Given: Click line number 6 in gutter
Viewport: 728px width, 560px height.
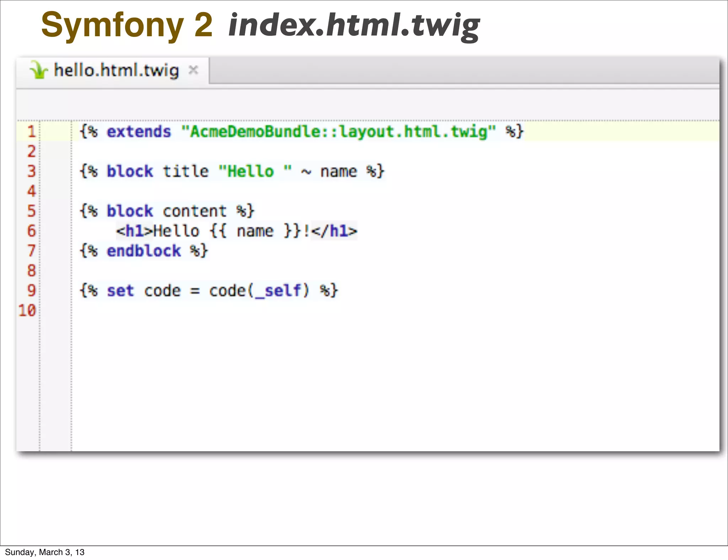Looking at the screenshot, I should [x=32, y=231].
